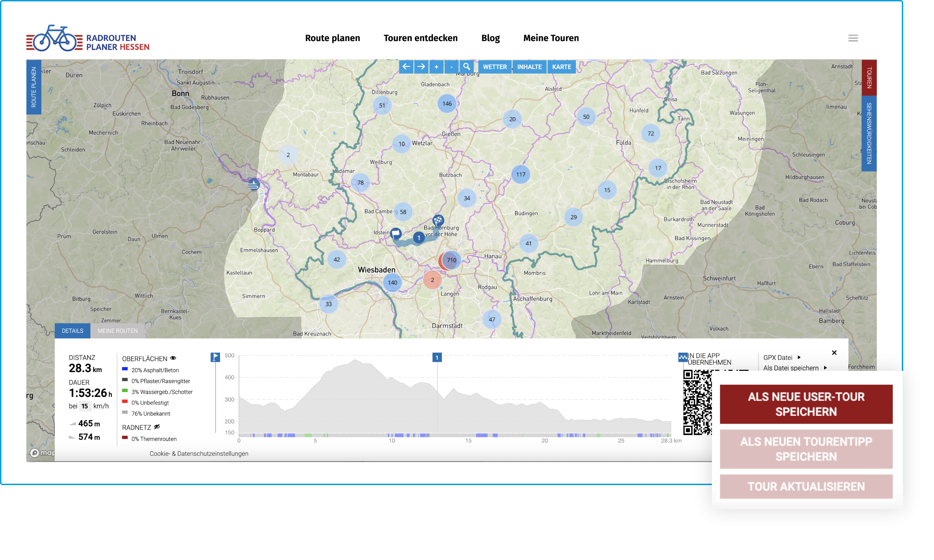The image size is (934, 560).
Task: Zoom in the map with plus button
Action: [x=436, y=67]
